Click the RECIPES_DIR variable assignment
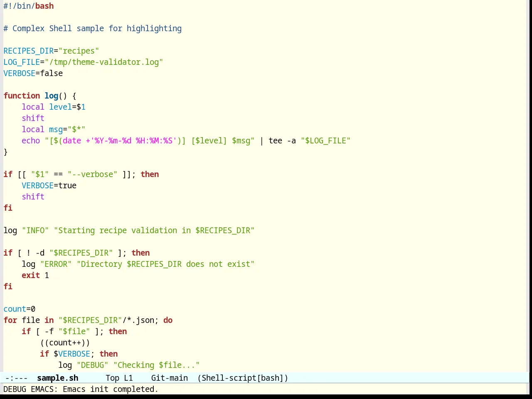 point(51,51)
